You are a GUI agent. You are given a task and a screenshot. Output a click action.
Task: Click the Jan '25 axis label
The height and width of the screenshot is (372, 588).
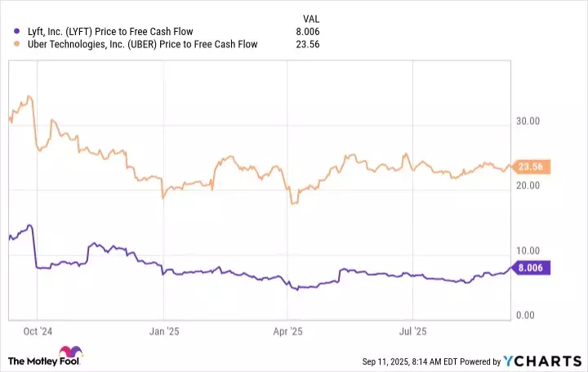(166, 332)
